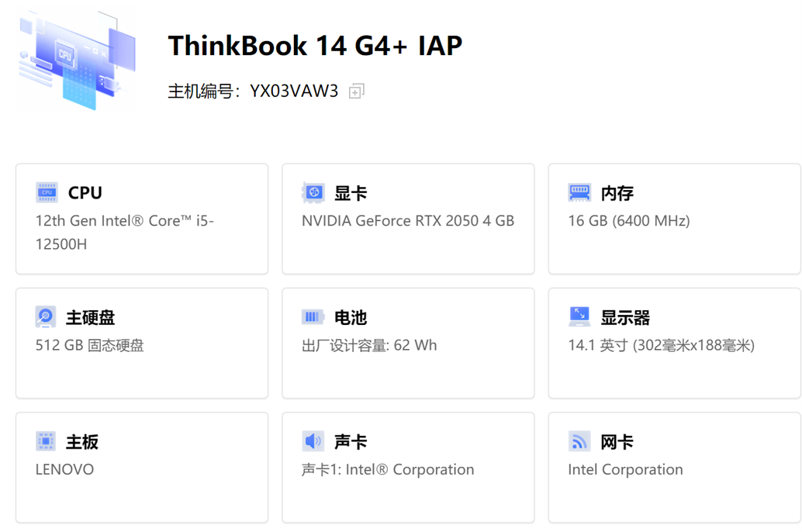The width and height of the screenshot is (802, 532).
Task: Click 16 GB (6400 MHz) text
Action: point(628,221)
